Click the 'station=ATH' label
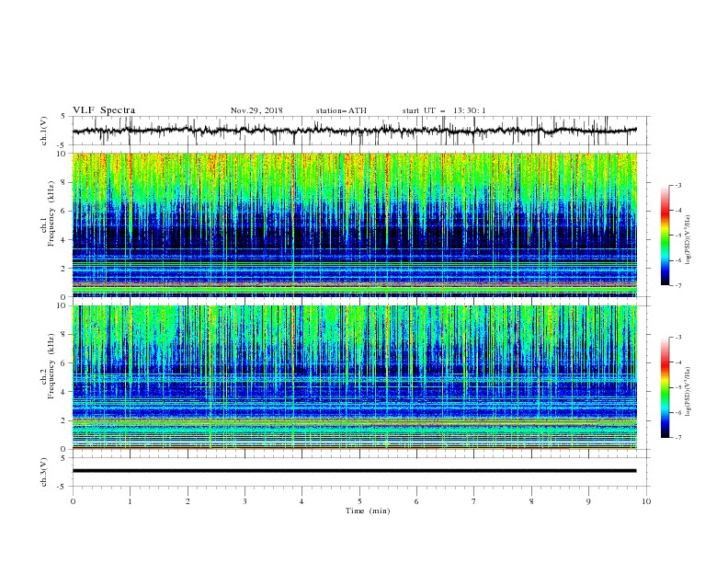This screenshot has height=563, width=728. (x=341, y=110)
